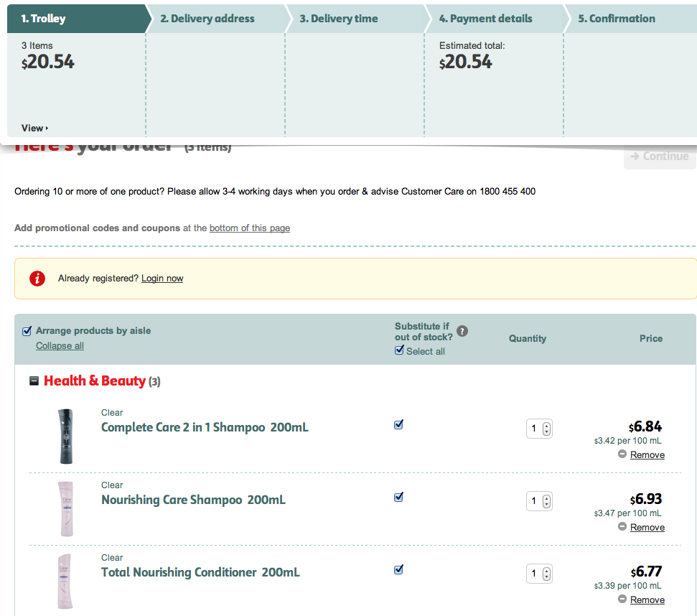
Task: Toggle substitute checkbox for Nourishing Care Shampoo
Action: pyautogui.click(x=399, y=497)
